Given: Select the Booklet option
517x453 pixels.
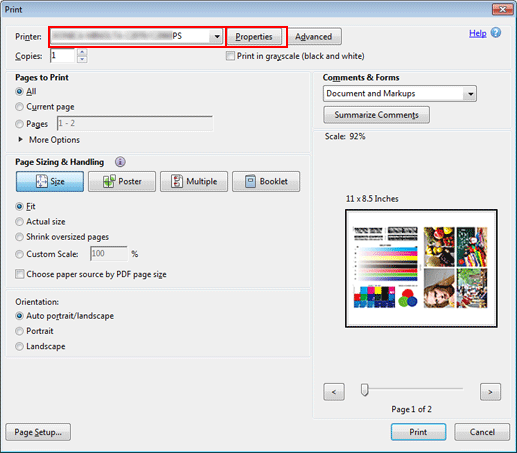Looking at the screenshot, I should point(266,181).
